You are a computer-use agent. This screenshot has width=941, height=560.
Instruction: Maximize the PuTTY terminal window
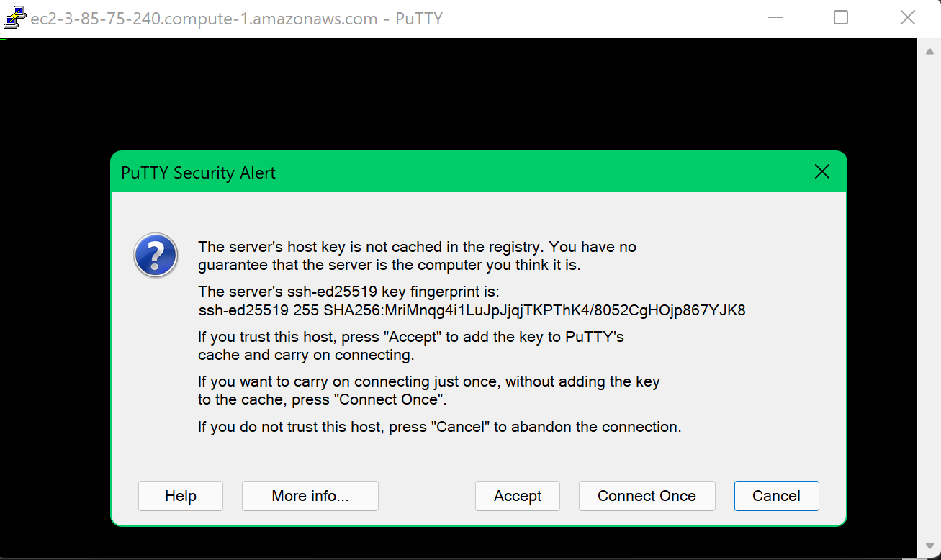click(x=841, y=18)
